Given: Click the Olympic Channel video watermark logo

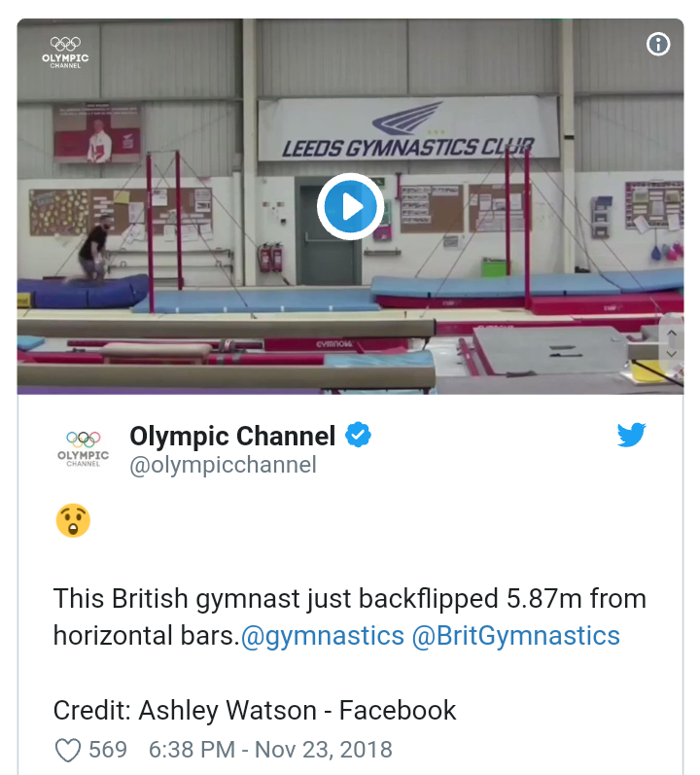Looking at the screenshot, I should 65,51.
